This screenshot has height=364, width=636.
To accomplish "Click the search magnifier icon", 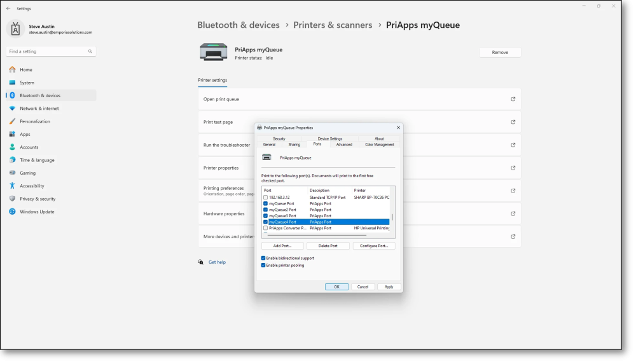I will (x=90, y=51).
